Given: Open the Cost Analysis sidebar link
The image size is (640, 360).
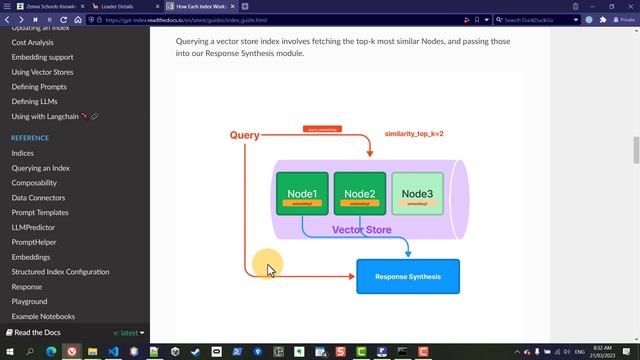Looking at the screenshot, I should point(32,42).
